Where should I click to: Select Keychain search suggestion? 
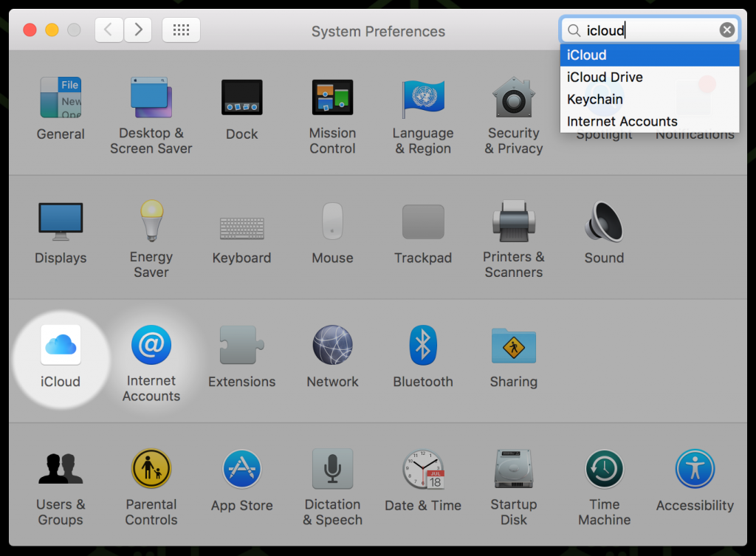tap(650, 100)
